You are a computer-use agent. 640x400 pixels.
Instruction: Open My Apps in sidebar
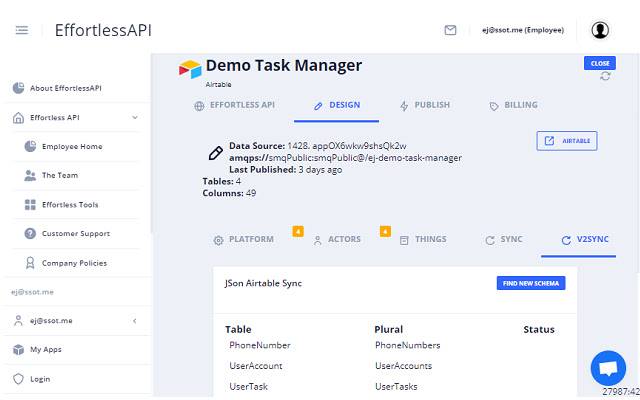(45, 350)
